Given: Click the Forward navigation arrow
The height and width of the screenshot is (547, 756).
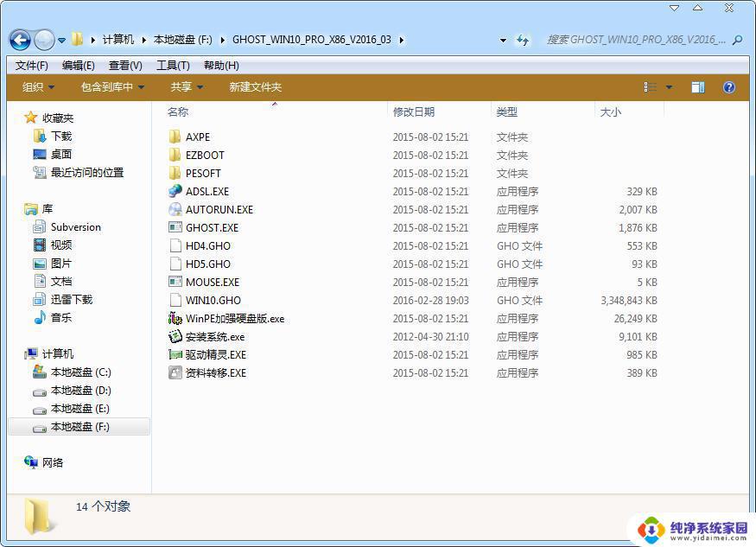Looking at the screenshot, I should [44, 40].
